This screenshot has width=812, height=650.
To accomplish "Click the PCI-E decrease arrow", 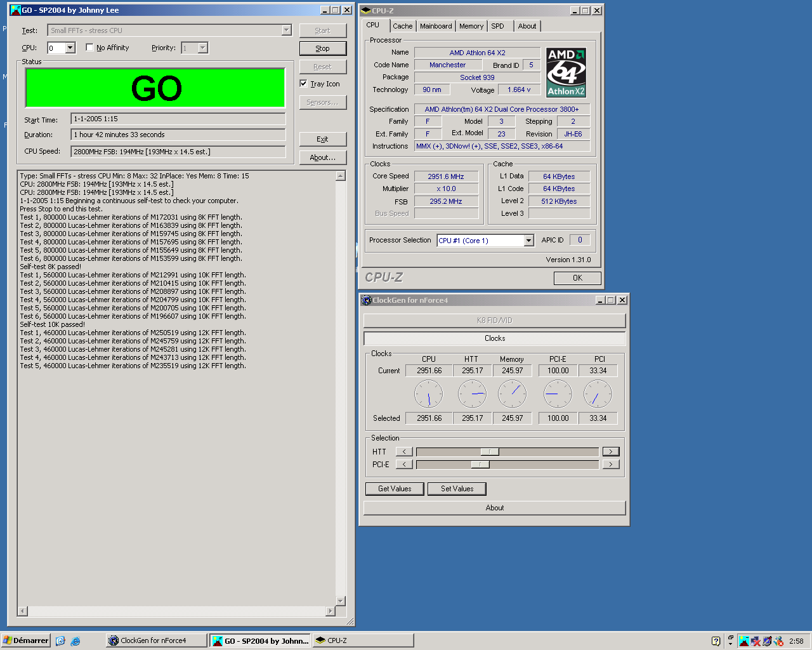I will tap(404, 465).
